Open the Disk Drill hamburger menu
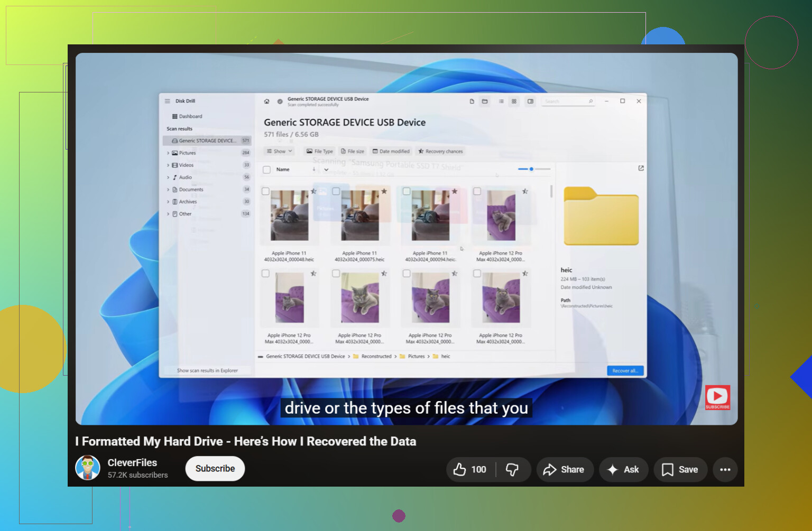 pos(168,101)
